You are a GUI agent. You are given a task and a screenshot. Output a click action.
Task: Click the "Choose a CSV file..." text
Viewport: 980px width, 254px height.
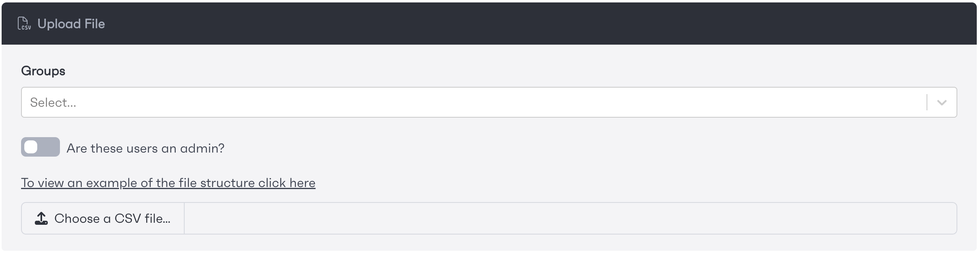tap(113, 219)
